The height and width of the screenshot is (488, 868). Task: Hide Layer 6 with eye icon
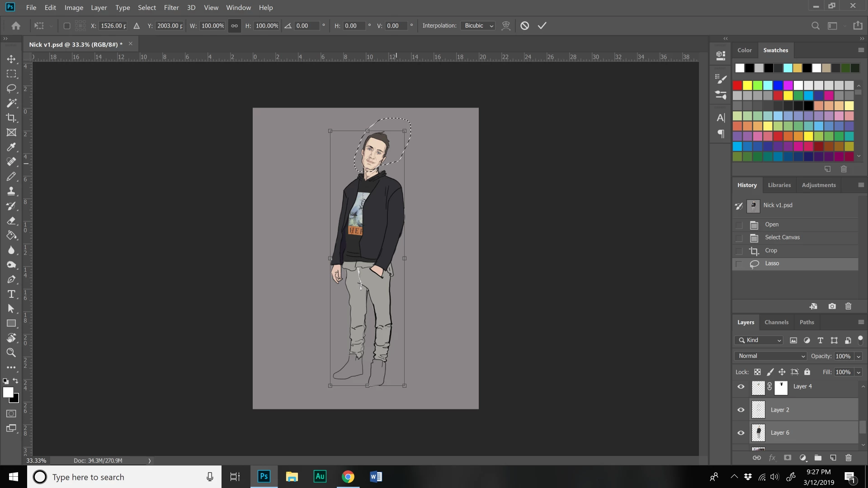tap(741, 433)
